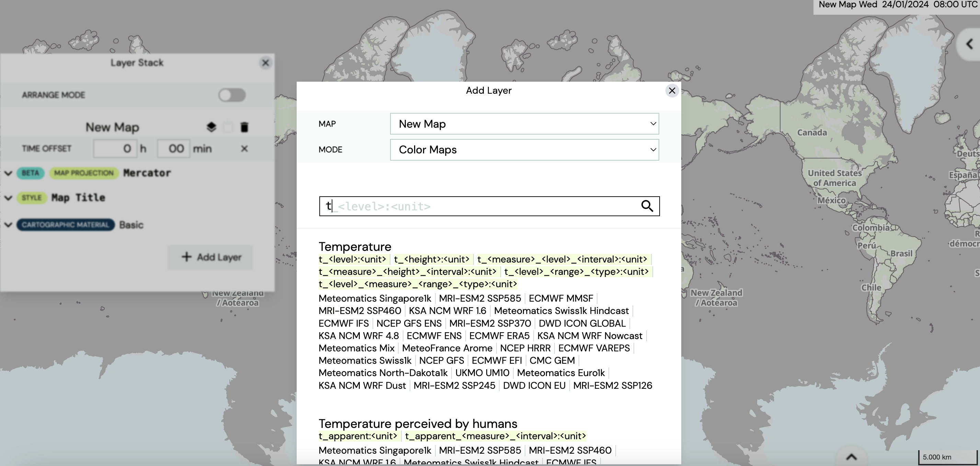980x466 pixels.
Task: Click the up chevron at bottom of map
Action: [852, 457]
